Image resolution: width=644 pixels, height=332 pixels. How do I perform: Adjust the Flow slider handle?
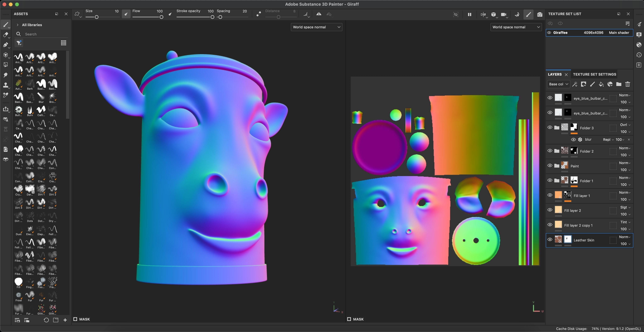(x=161, y=17)
